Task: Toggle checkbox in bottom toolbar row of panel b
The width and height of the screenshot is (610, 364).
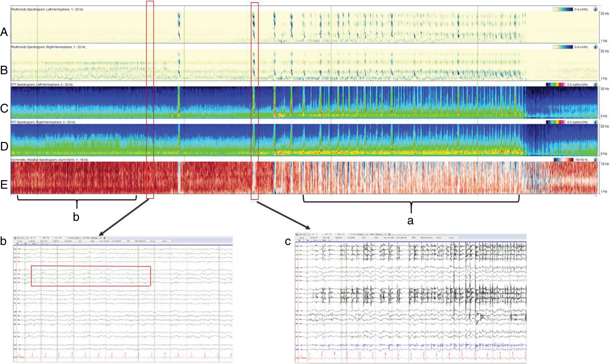Action: (x=47, y=243)
